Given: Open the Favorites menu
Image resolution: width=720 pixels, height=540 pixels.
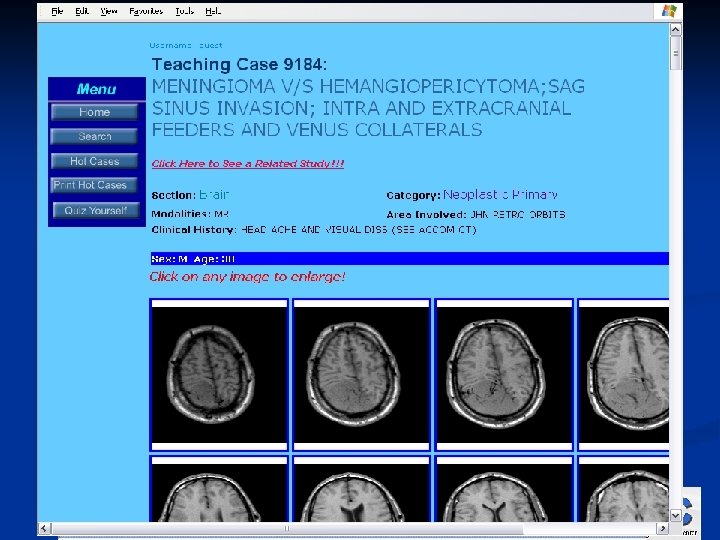Looking at the screenshot, I should coord(146,11).
